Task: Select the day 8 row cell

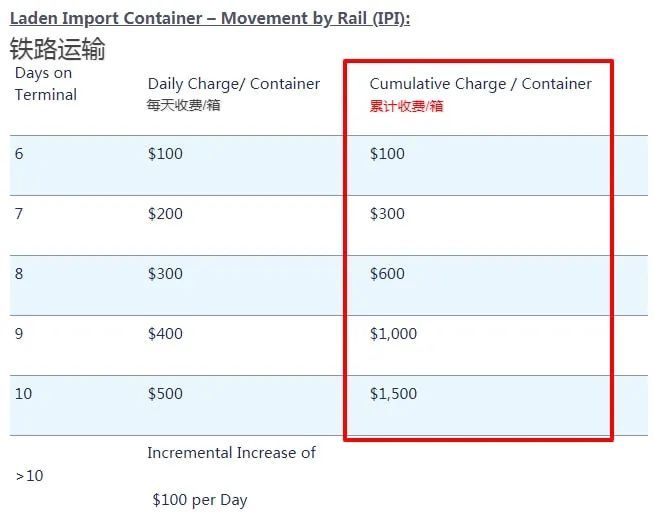Action: [19, 274]
